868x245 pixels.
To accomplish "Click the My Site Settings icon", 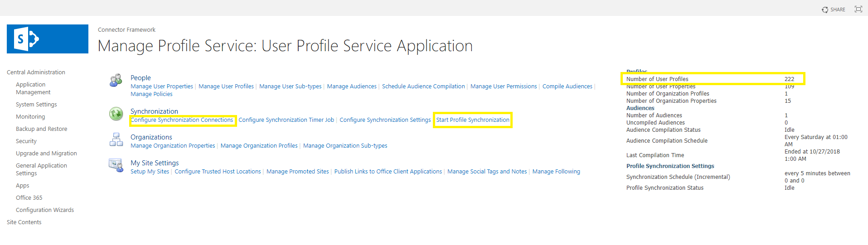I will [x=116, y=165].
